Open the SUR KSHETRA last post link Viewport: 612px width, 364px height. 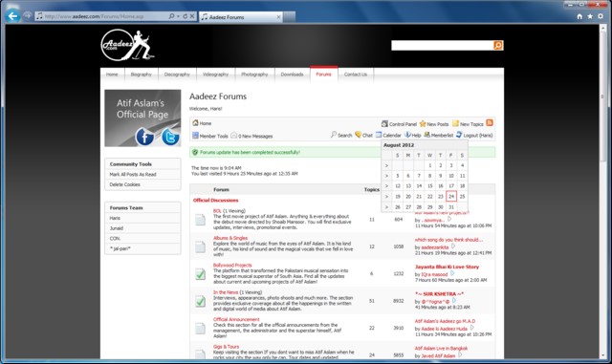click(x=439, y=293)
